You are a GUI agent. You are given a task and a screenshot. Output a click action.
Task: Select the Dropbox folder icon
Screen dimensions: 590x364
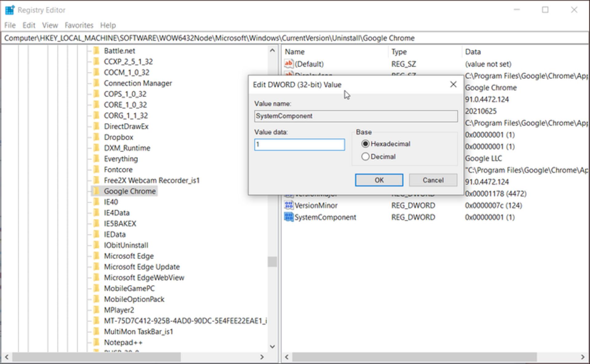click(x=96, y=137)
